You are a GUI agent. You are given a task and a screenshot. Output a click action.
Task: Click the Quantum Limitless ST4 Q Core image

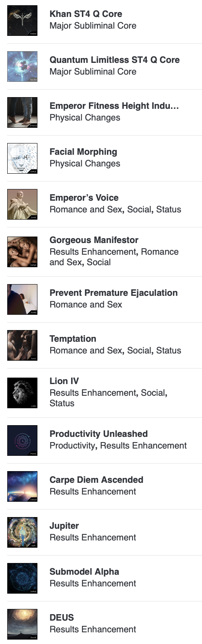click(22, 66)
